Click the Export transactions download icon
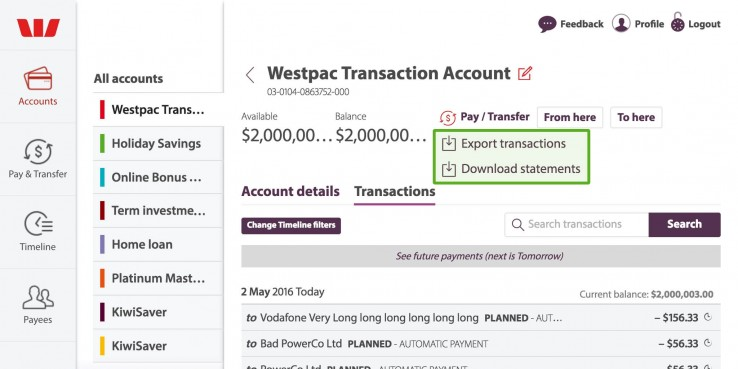This screenshot has width=738, height=369. [x=449, y=144]
